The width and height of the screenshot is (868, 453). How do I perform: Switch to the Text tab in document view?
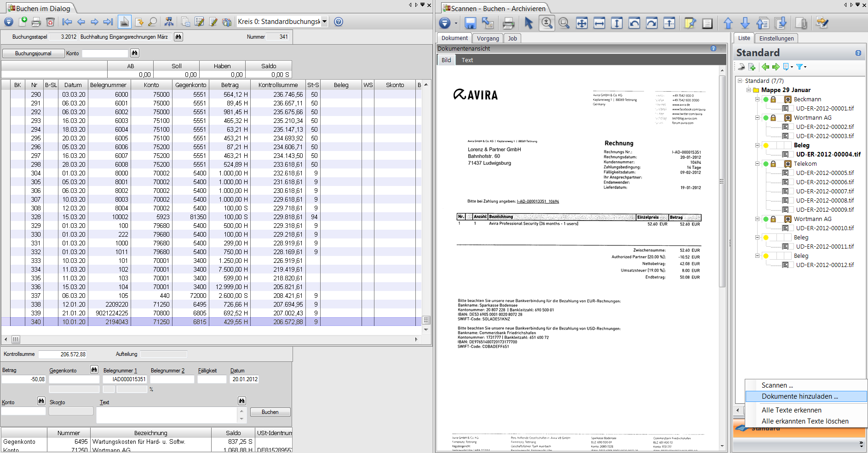[467, 60]
